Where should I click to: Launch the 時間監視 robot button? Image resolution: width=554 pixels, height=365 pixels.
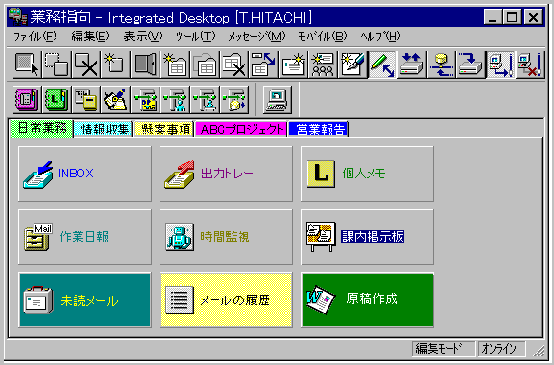pos(226,236)
